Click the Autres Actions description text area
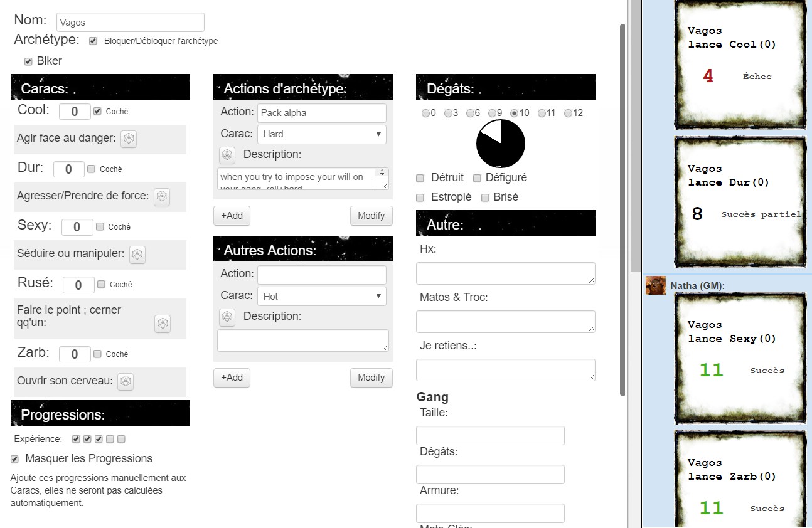This screenshot has height=528, width=812. point(303,341)
